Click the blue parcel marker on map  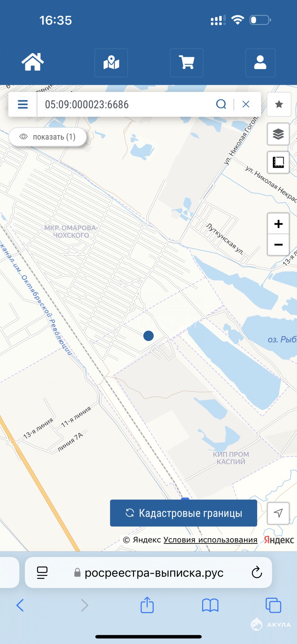click(148, 336)
